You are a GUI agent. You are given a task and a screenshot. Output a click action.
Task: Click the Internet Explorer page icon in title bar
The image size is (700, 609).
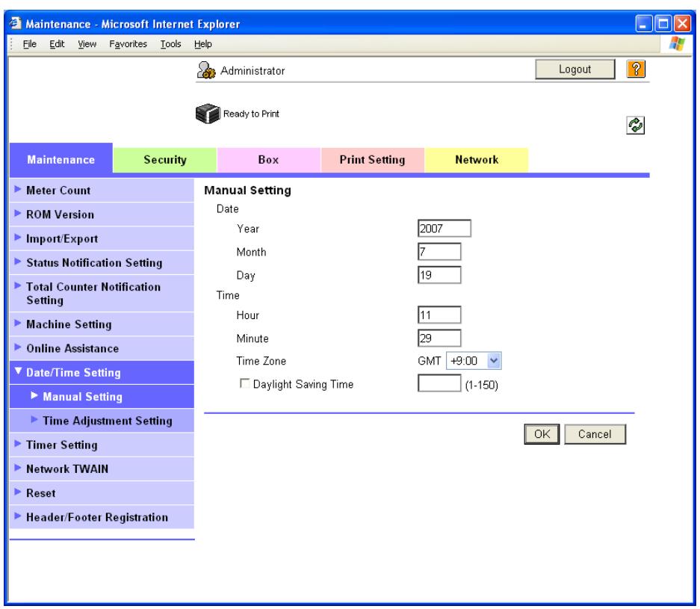tap(16, 22)
